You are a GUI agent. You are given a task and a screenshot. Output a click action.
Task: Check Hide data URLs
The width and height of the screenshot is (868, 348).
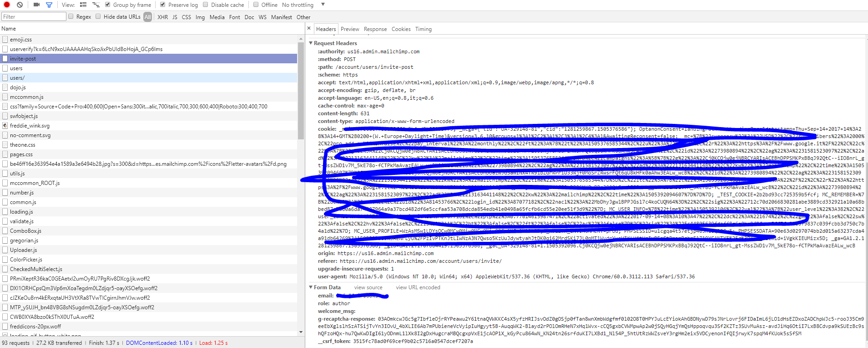[98, 16]
